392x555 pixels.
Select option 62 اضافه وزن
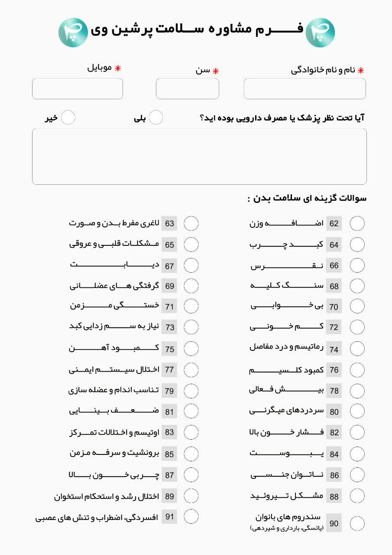tap(357, 224)
